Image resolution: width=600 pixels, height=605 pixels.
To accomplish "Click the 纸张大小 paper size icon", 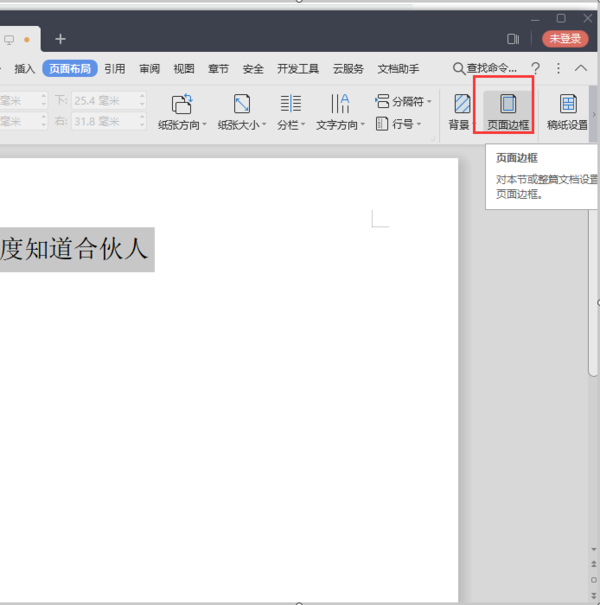I will point(242,104).
